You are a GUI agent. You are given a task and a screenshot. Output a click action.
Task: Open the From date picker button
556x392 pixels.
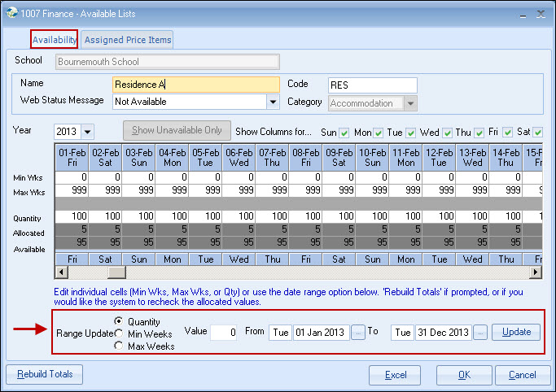[x=358, y=332]
